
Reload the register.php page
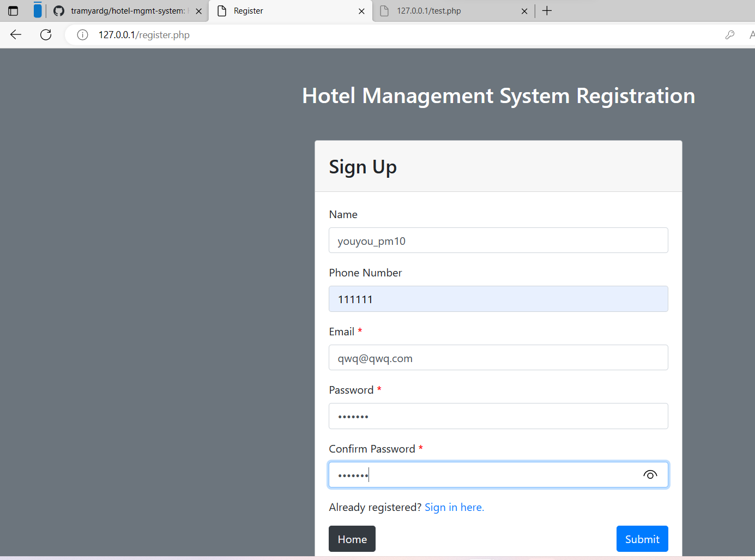pos(46,35)
